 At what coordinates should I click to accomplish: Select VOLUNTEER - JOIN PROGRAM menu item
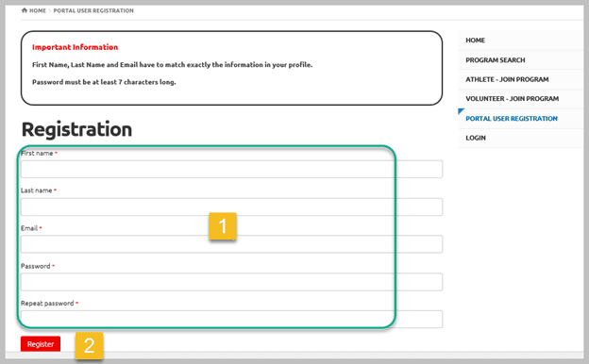coord(512,99)
